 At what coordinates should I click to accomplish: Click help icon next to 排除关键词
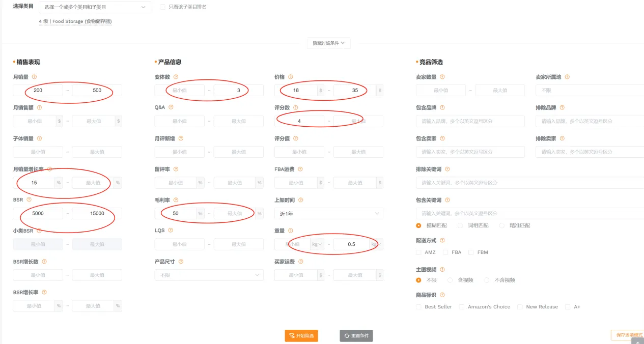[447, 169]
